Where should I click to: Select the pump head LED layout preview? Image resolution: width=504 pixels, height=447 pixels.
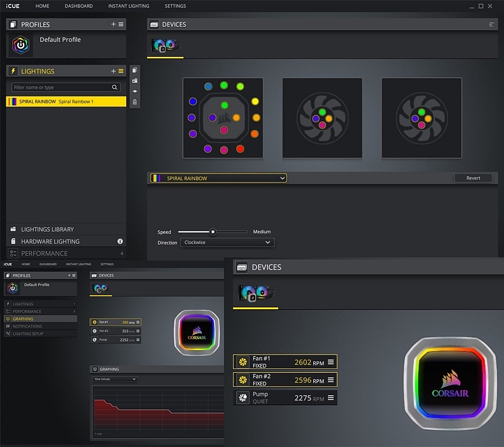tap(223, 117)
